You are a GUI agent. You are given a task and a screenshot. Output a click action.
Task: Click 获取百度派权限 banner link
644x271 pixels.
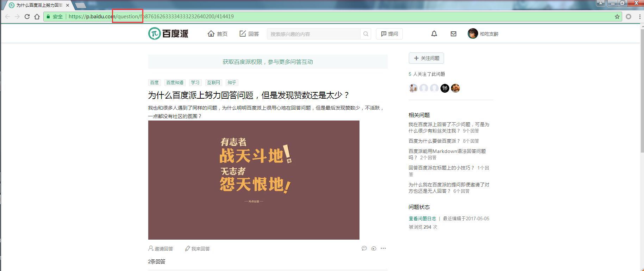pos(268,62)
